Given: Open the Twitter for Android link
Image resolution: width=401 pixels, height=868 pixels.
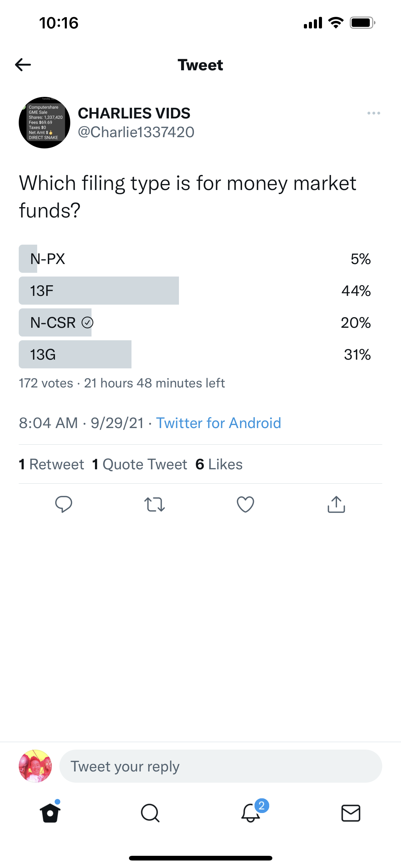Looking at the screenshot, I should coord(219,423).
